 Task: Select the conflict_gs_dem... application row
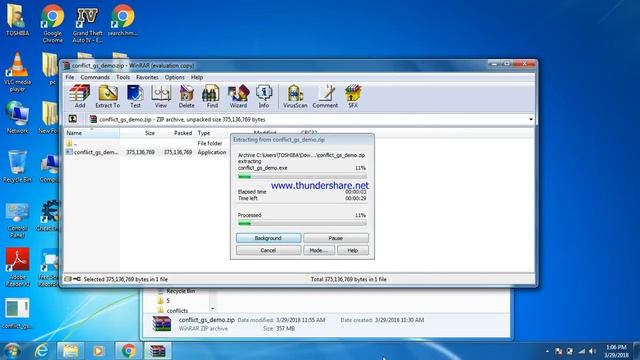147,152
